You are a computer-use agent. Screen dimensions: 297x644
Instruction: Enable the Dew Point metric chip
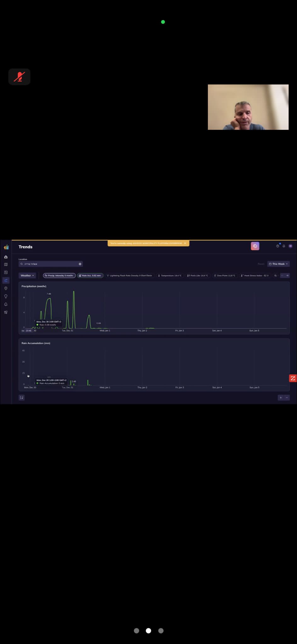point(225,275)
